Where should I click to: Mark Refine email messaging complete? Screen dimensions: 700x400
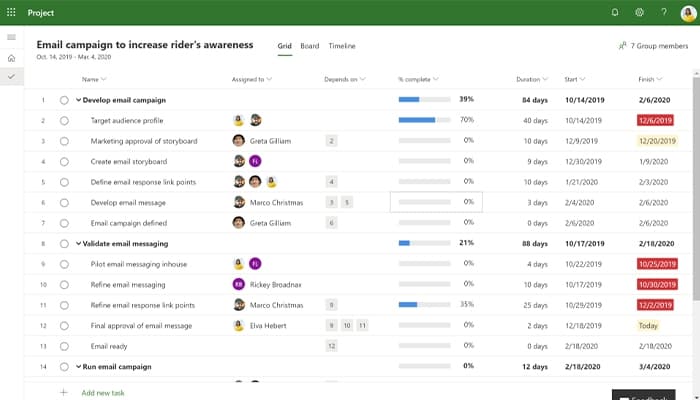point(64,285)
